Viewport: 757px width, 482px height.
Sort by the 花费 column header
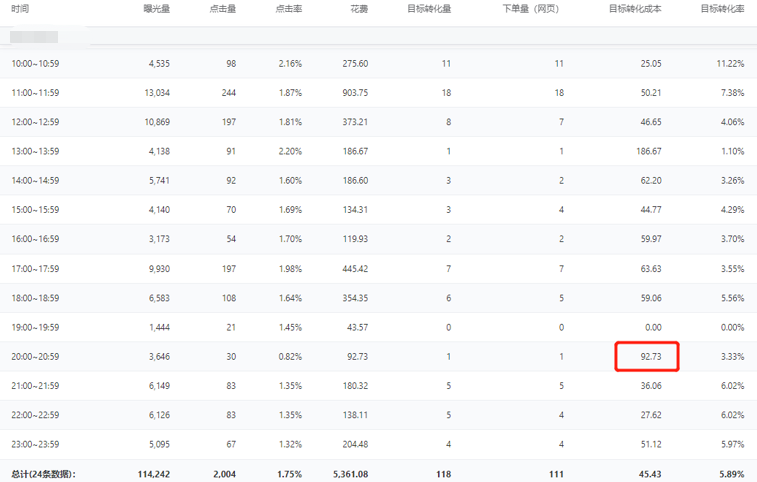pyautogui.click(x=359, y=9)
